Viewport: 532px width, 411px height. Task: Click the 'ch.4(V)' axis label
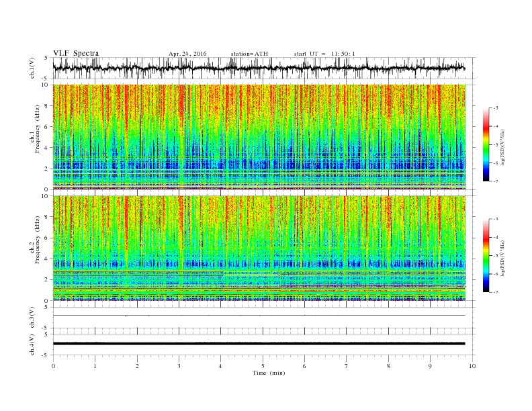(32, 345)
